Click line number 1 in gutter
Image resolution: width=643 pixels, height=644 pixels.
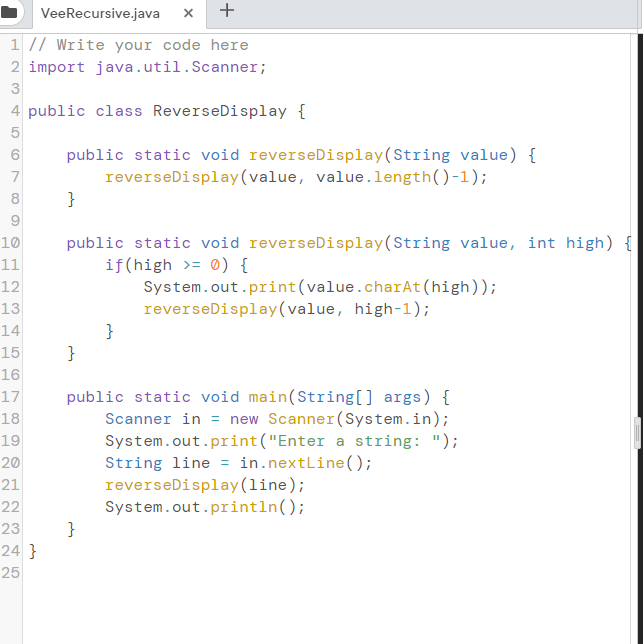[15, 45]
